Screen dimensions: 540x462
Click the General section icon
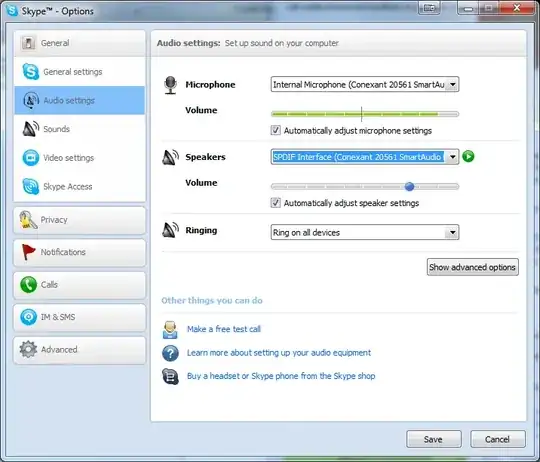pyautogui.click(x=28, y=43)
